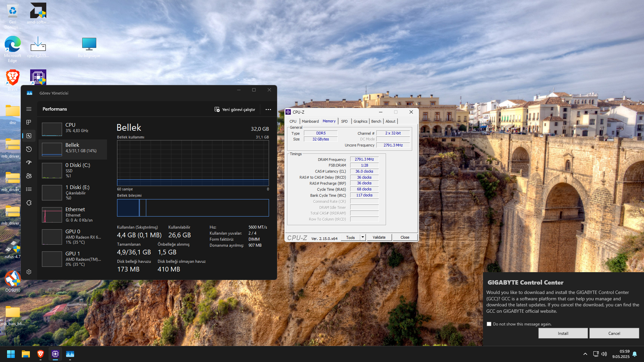Click the Validate button in CPU-Z
The width and height of the screenshot is (644, 362).
(379, 237)
